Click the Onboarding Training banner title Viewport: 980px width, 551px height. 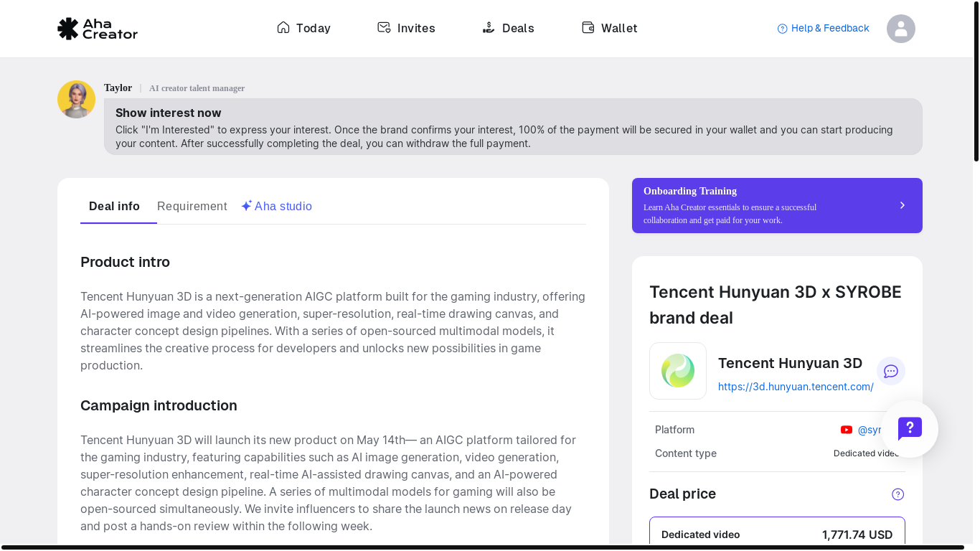coord(690,191)
